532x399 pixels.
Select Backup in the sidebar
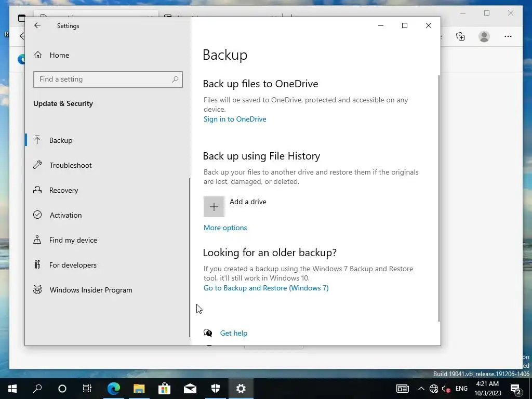108,140
